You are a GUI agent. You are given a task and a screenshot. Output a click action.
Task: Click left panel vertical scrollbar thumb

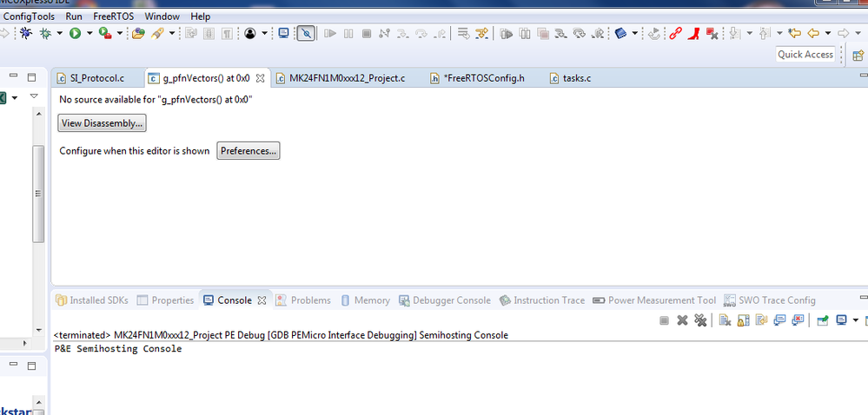click(38, 194)
